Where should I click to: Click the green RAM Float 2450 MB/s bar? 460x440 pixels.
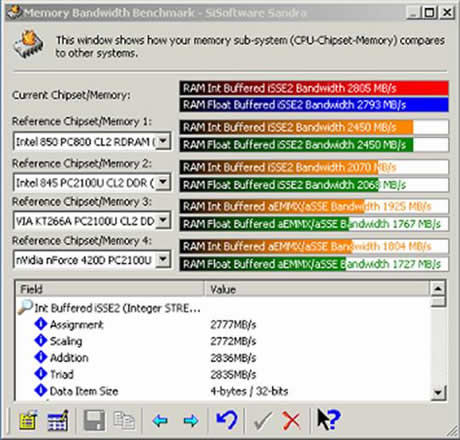click(314, 144)
